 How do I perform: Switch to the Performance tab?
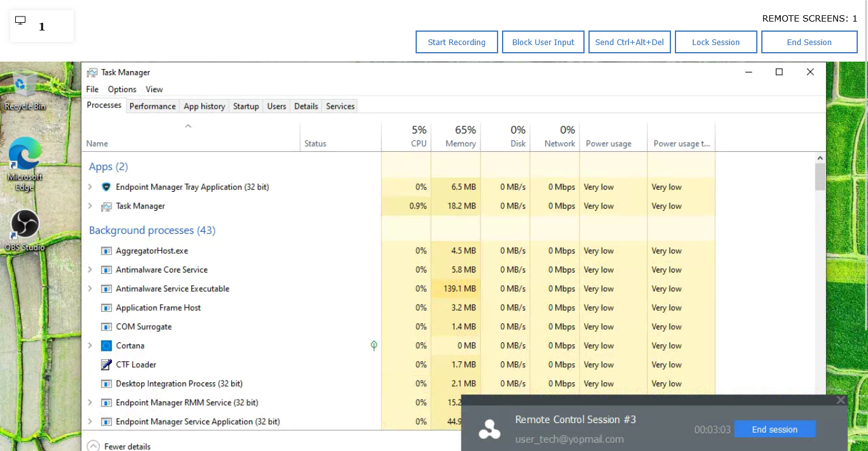coord(153,106)
